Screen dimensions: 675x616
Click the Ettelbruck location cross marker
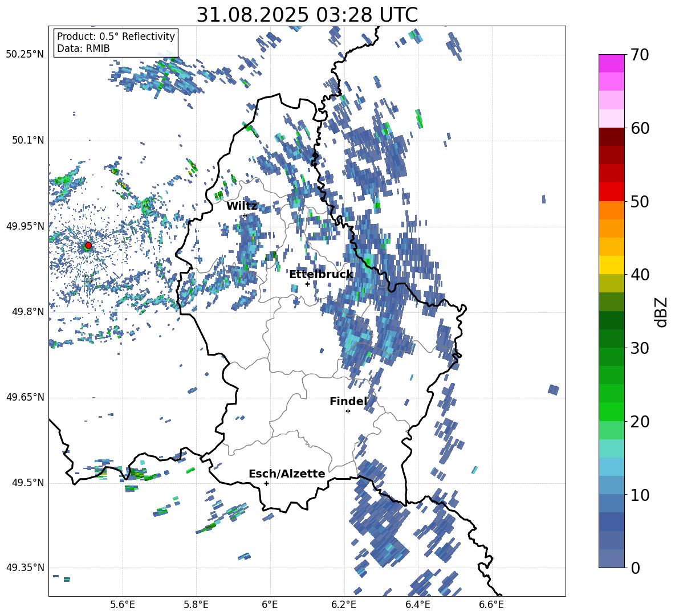pyautogui.click(x=307, y=284)
